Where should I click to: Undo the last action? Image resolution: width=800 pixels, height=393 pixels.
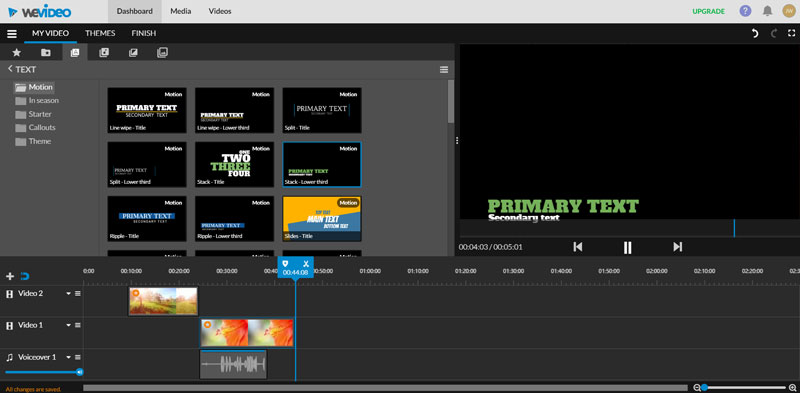click(x=755, y=34)
